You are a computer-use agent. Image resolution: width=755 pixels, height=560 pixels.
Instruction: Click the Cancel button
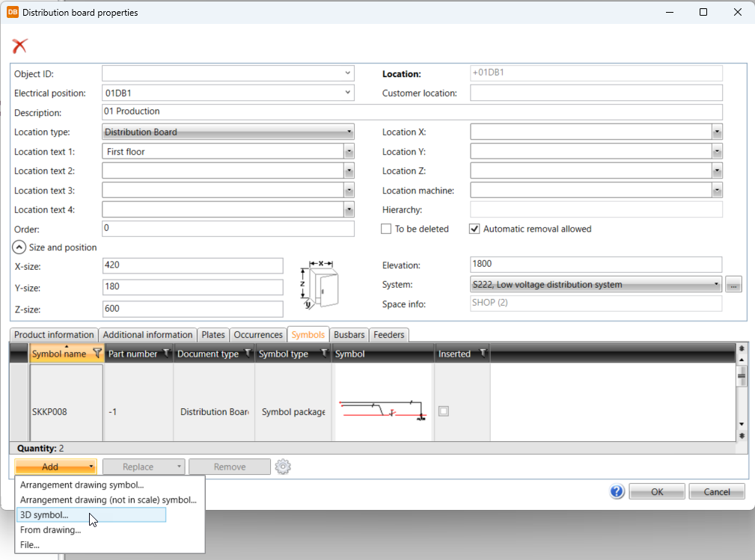716,491
